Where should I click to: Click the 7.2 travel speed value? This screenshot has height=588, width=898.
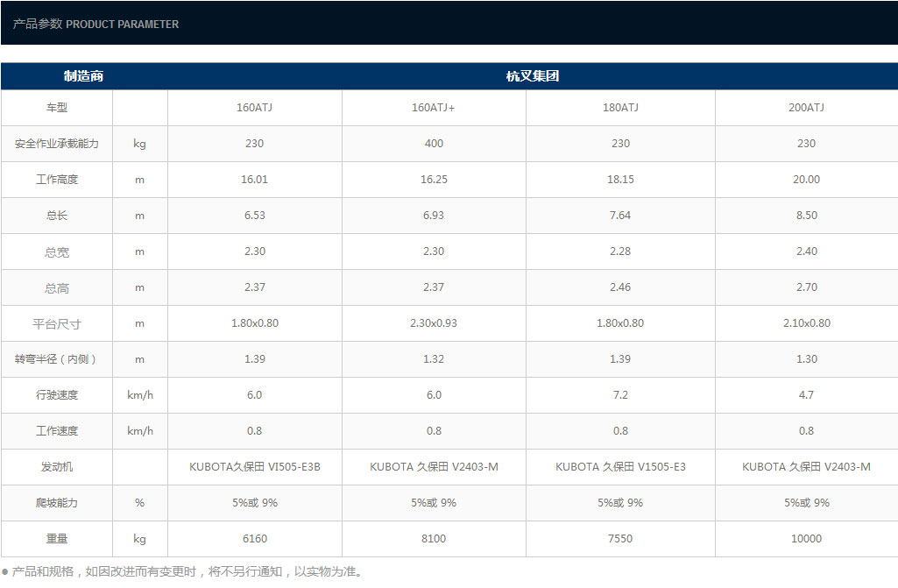[x=620, y=395]
